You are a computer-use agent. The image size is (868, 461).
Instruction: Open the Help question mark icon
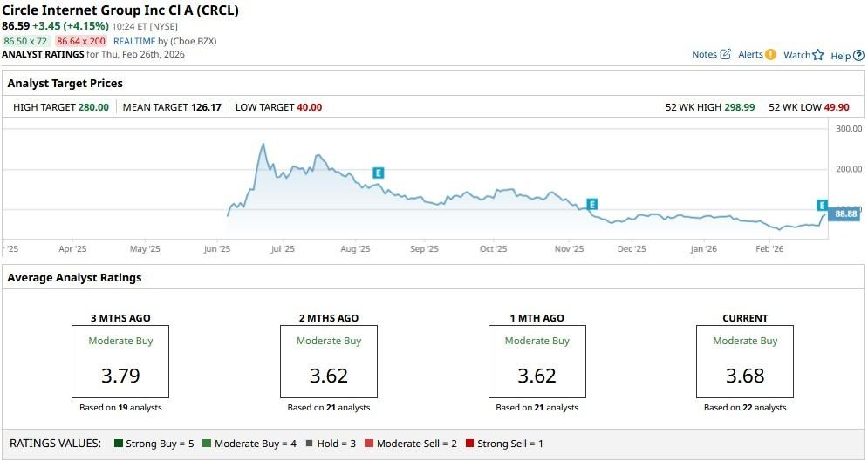[858, 55]
